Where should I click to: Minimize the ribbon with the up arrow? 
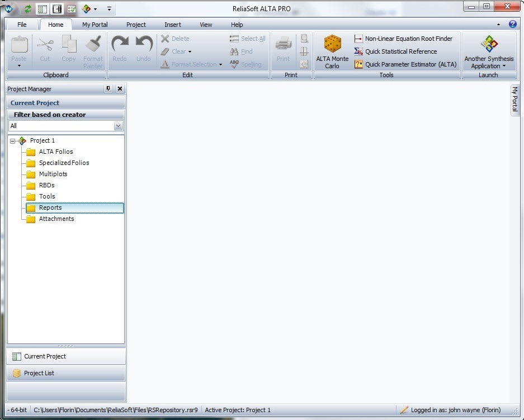499,25
